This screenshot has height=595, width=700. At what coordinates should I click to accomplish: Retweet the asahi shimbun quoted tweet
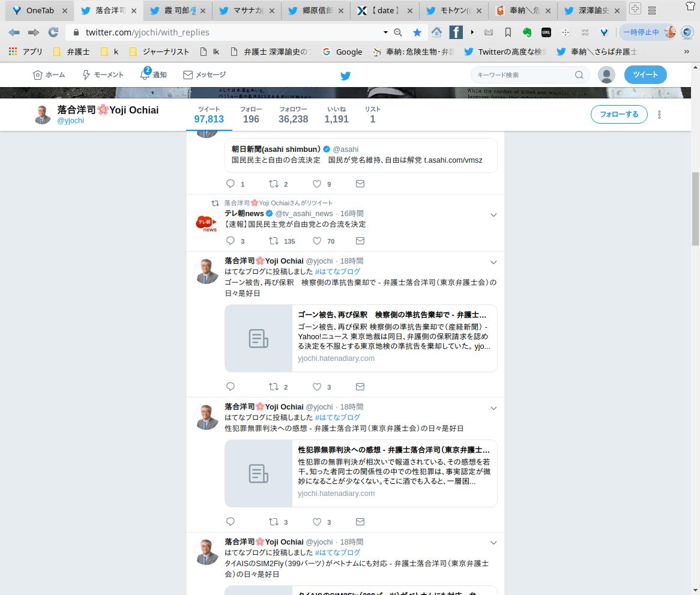[274, 184]
